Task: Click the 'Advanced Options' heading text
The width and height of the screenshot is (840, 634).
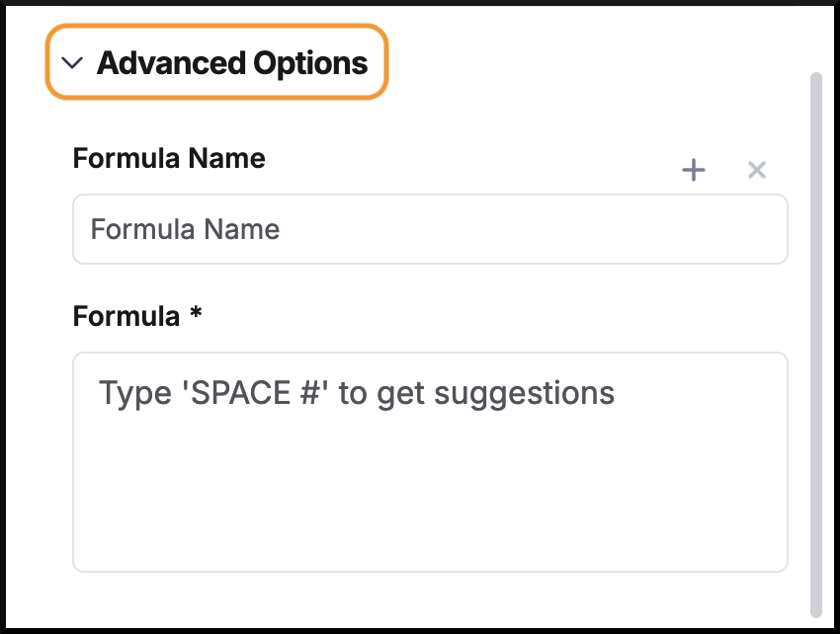Action: point(232,63)
